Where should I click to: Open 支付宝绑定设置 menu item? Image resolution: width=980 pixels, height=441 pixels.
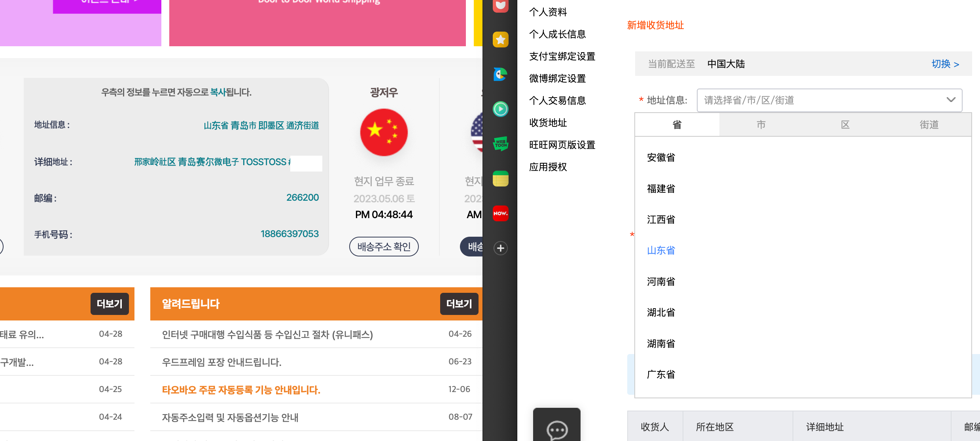point(562,56)
